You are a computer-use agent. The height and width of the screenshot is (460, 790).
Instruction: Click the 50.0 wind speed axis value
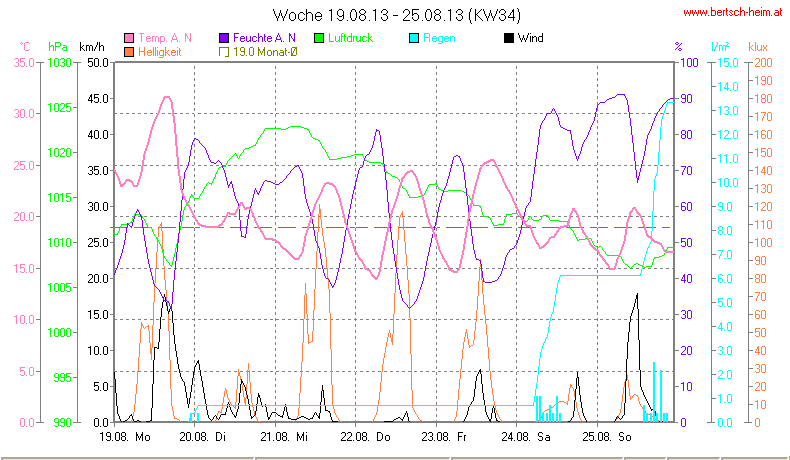point(98,63)
